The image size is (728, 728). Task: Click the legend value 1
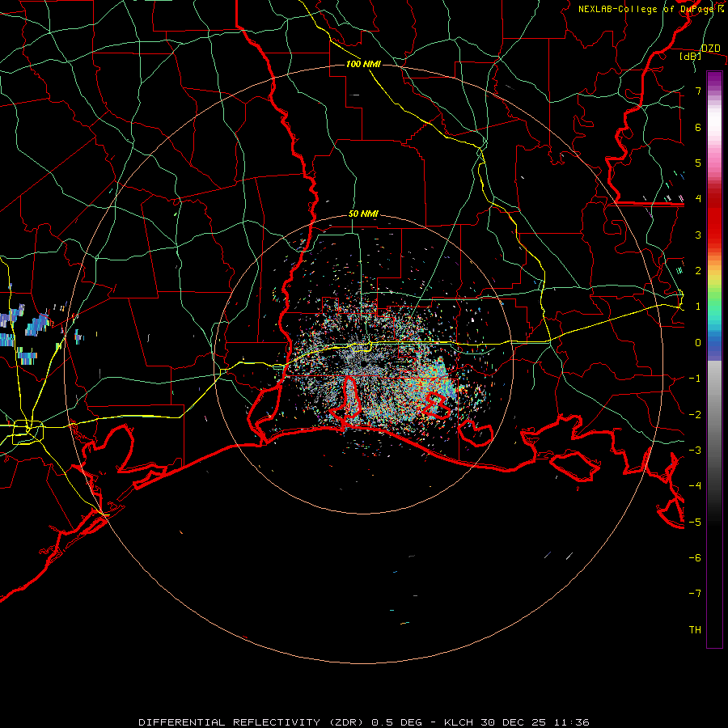698,307
